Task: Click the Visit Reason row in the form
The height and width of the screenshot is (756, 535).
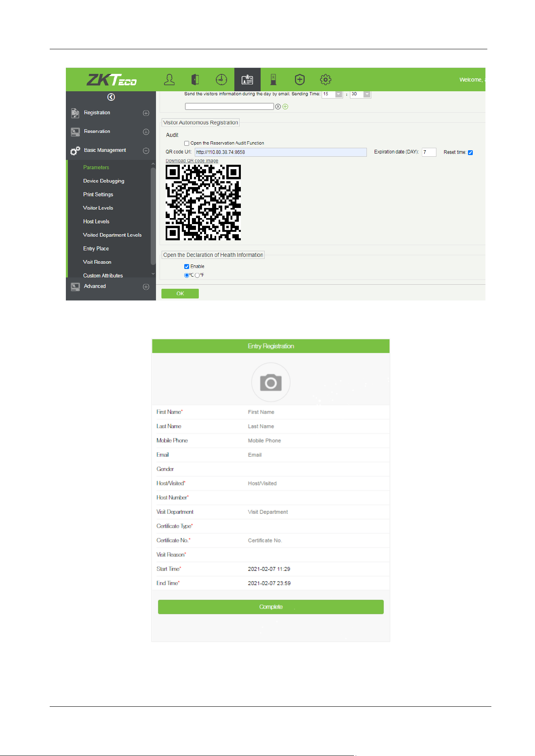Action: [x=271, y=554]
